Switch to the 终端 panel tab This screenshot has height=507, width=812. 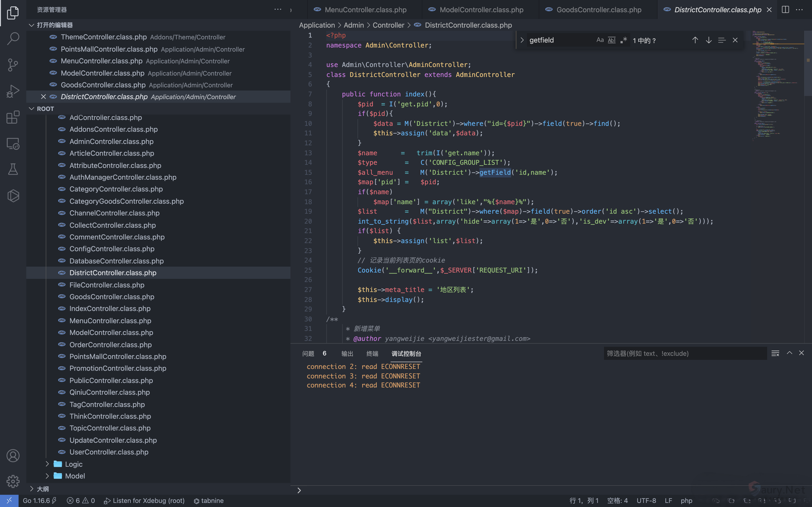tap(372, 354)
